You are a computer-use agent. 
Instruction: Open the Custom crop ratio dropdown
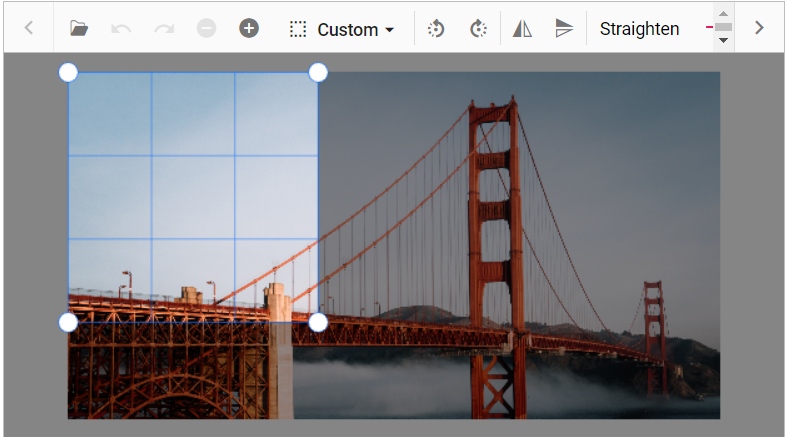[x=355, y=30]
